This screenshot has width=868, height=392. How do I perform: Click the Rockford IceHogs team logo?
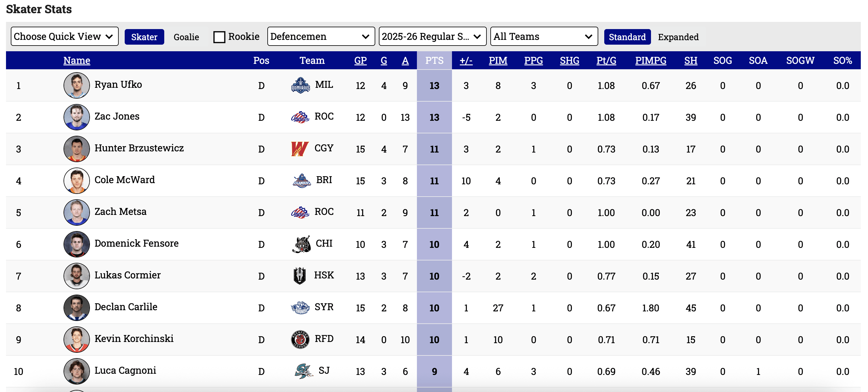point(300,339)
